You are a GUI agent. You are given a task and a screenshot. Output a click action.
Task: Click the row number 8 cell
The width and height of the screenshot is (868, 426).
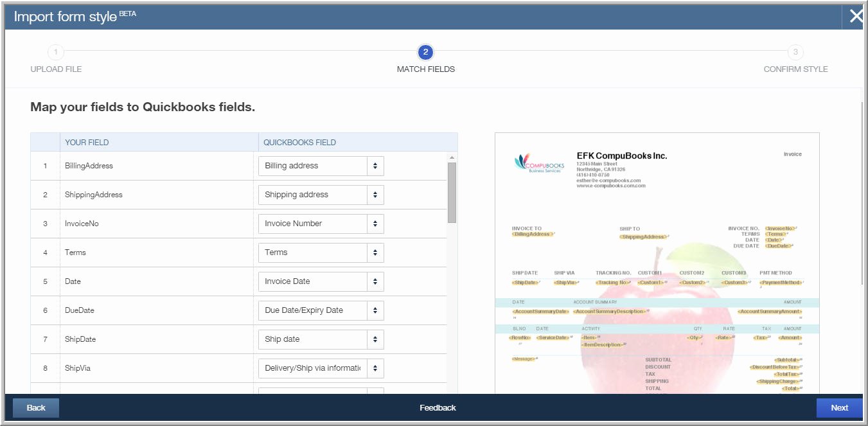pyautogui.click(x=45, y=368)
